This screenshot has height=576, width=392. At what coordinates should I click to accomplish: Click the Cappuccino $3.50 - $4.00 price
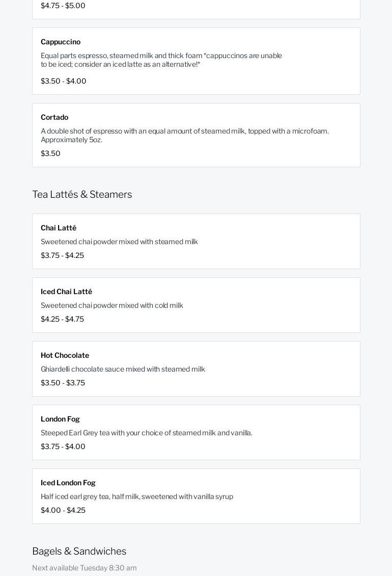[x=64, y=81]
